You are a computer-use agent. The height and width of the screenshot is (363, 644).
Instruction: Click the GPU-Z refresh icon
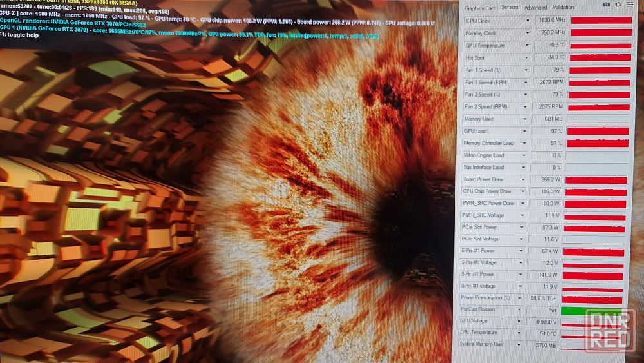pos(618,5)
